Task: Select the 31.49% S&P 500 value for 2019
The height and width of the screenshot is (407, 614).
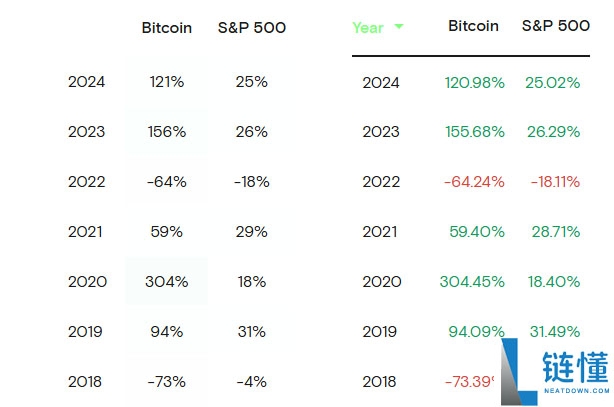Action: coord(553,332)
